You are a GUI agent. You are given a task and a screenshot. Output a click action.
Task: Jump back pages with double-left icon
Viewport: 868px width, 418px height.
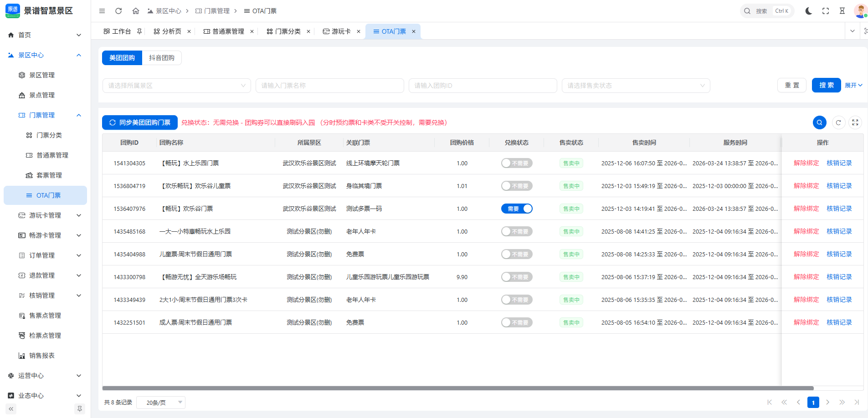coord(784,402)
